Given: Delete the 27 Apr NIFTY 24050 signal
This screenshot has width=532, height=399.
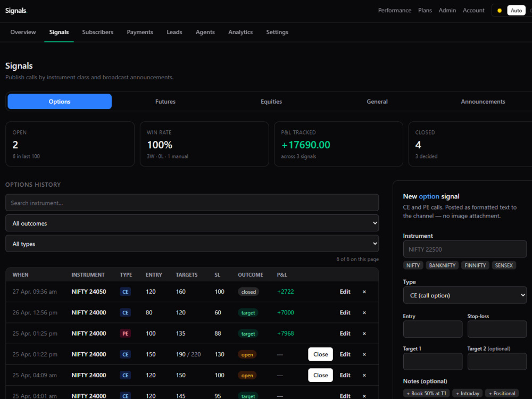Looking at the screenshot, I should (364, 292).
